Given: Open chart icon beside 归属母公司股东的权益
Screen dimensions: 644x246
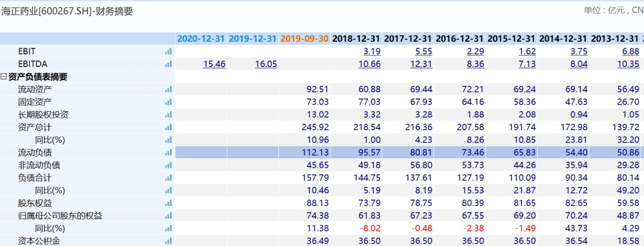Looking at the screenshot, I should click(168, 216).
